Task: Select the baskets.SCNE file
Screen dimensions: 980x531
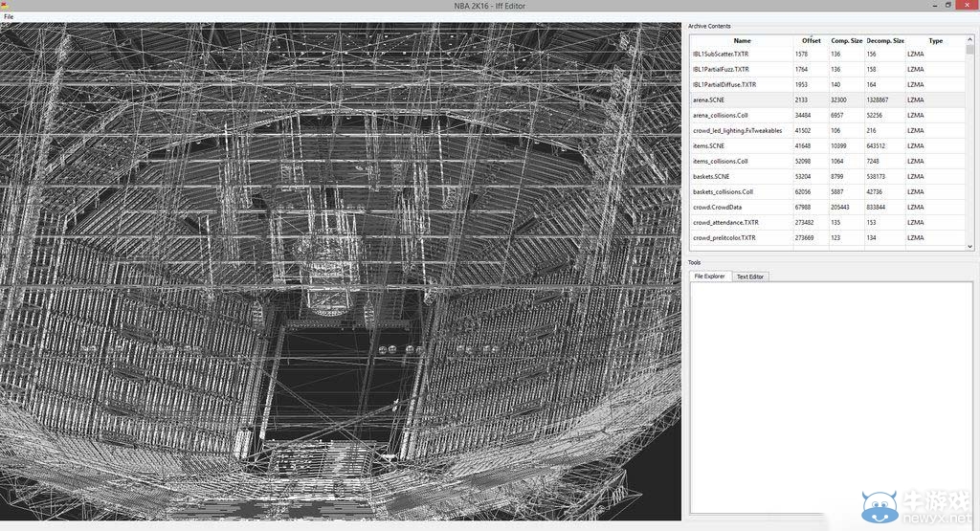Action: 828,177
